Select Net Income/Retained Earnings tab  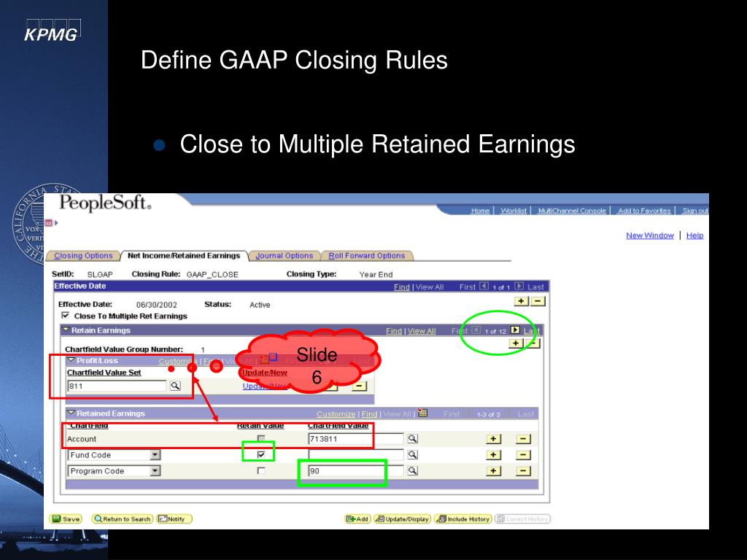pos(184,256)
